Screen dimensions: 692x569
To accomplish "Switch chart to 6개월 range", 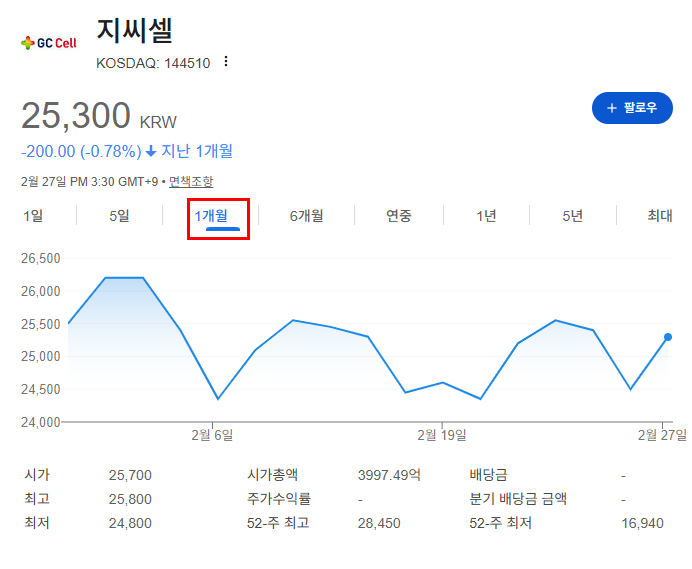I will (x=306, y=216).
